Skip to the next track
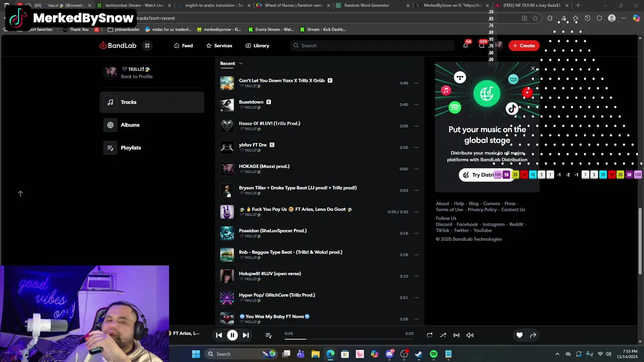 (246, 335)
